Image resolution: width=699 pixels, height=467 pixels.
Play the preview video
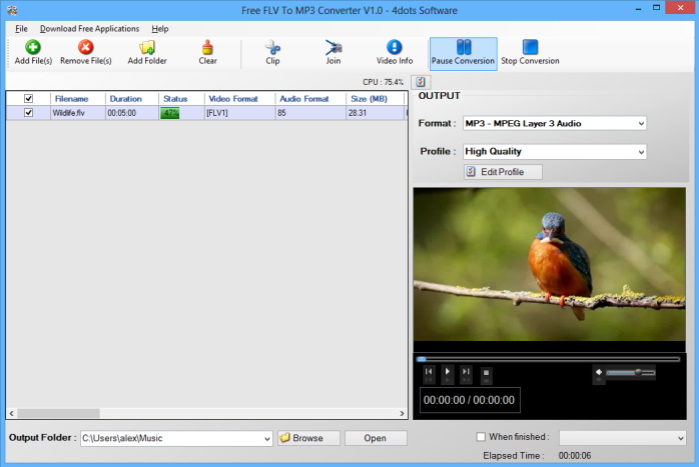pyautogui.click(x=447, y=372)
